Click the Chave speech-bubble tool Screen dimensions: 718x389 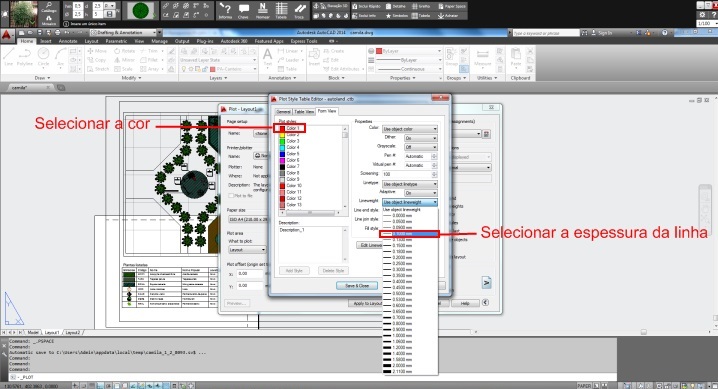[x=243, y=11]
